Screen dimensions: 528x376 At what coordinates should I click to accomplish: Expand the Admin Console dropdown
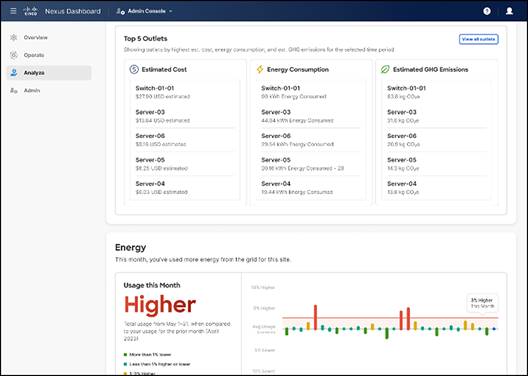[x=144, y=11]
